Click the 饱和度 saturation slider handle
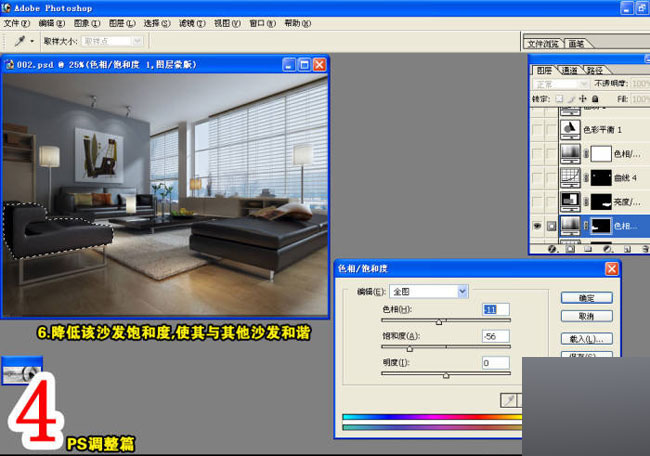 [x=410, y=349]
